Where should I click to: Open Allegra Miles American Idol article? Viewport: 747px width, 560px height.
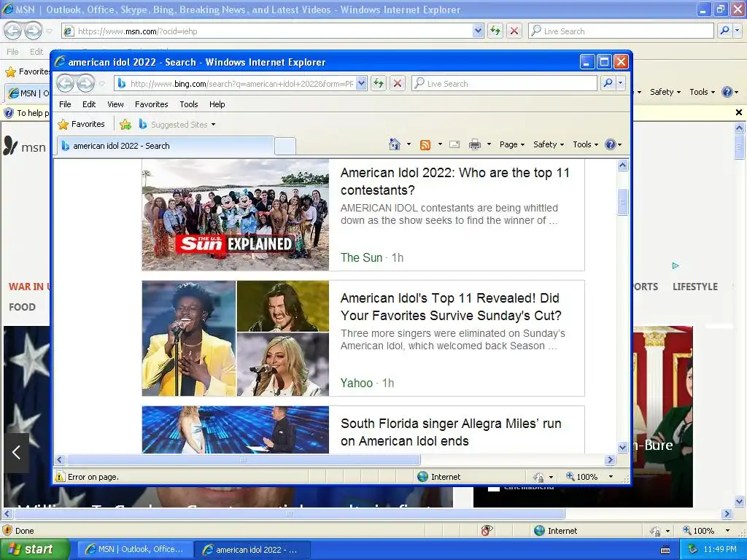coord(451,432)
